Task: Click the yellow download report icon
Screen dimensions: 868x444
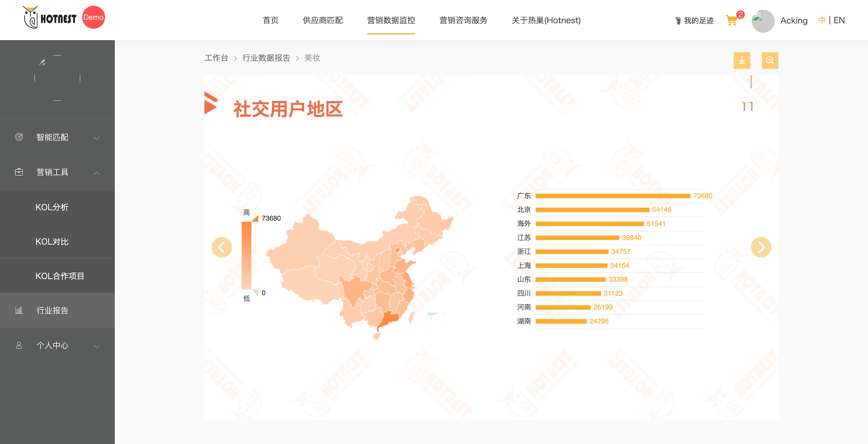Action: [x=741, y=61]
